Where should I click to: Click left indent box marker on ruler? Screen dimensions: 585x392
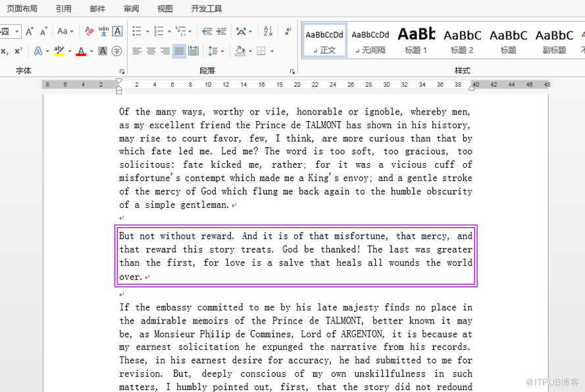coord(118,92)
